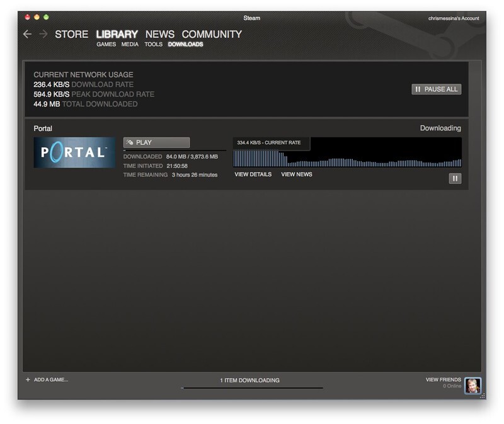Click the back navigation arrow

(28, 34)
